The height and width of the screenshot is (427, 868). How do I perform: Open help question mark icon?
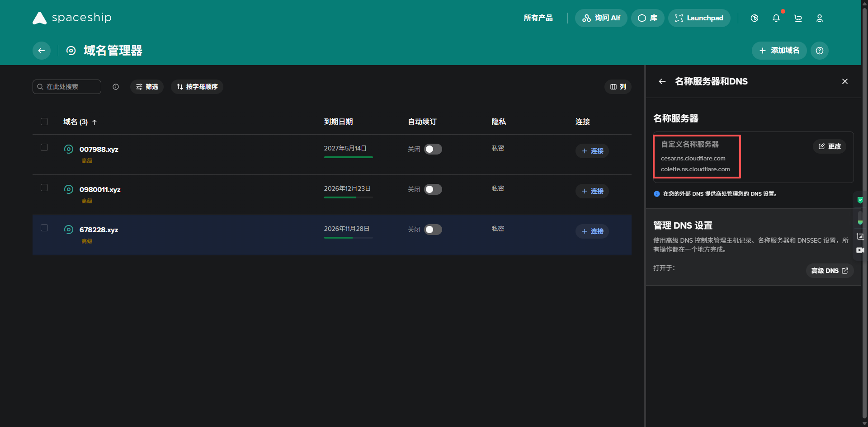coord(820,51)
